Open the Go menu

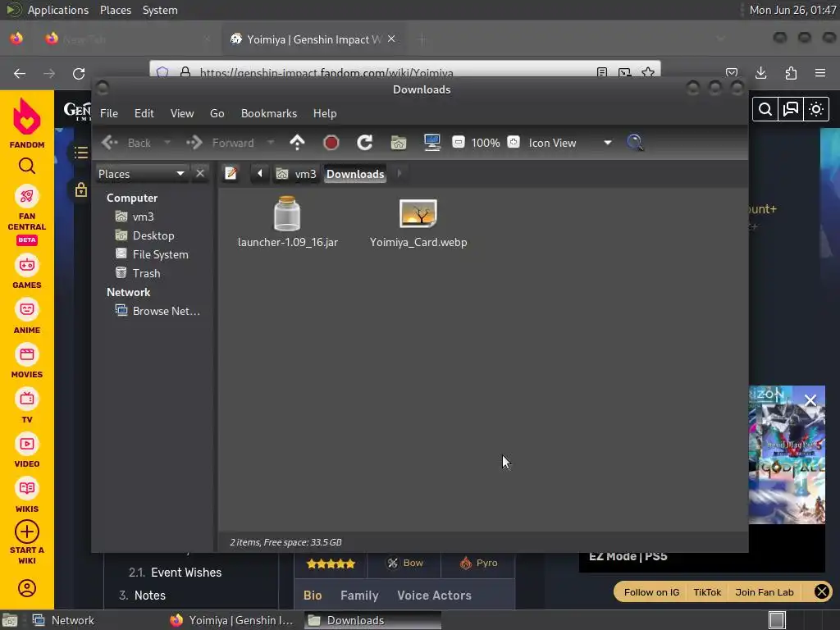[217, 113]
